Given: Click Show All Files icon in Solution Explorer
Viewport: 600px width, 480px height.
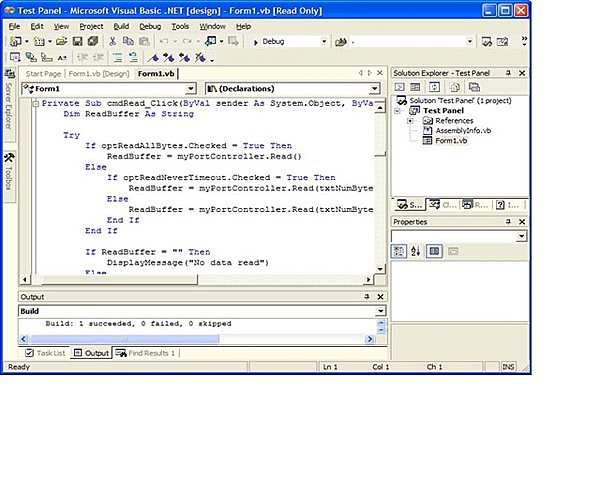Looking at the screenshot, I should tap(454, 87).
